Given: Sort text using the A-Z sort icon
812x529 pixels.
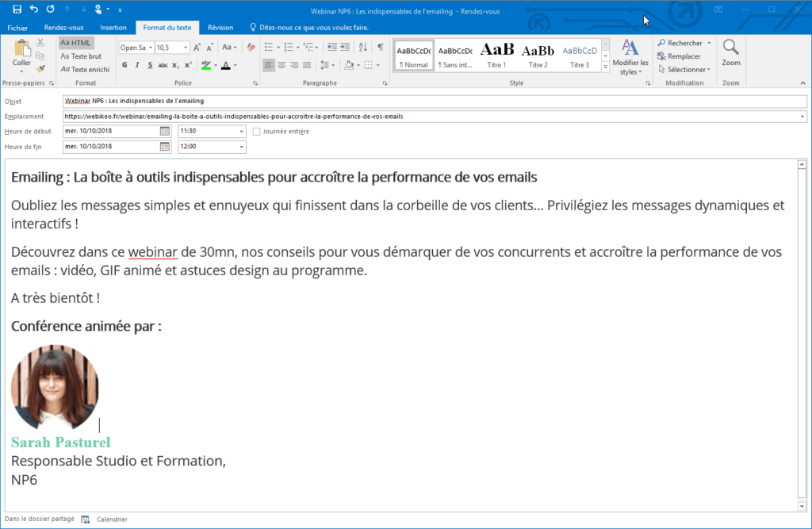Looking at the screenshot, I should tap(363, 48).
